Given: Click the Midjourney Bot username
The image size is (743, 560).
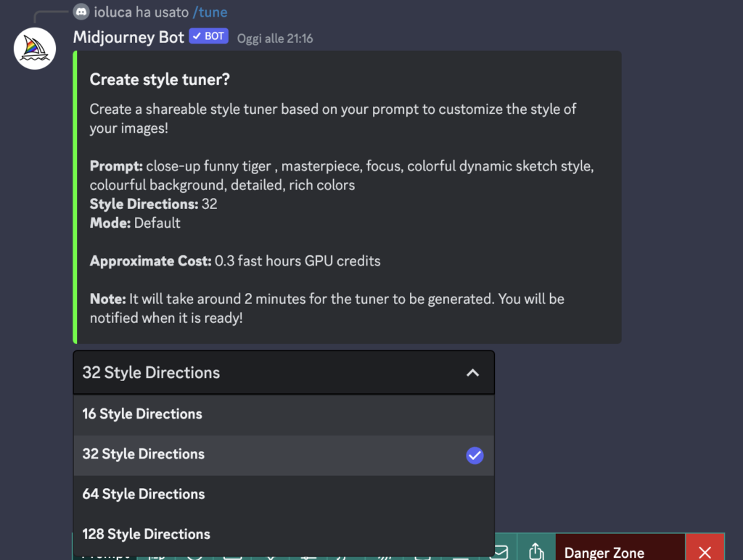Looking at the screenshot, I should tap(128, 37).
